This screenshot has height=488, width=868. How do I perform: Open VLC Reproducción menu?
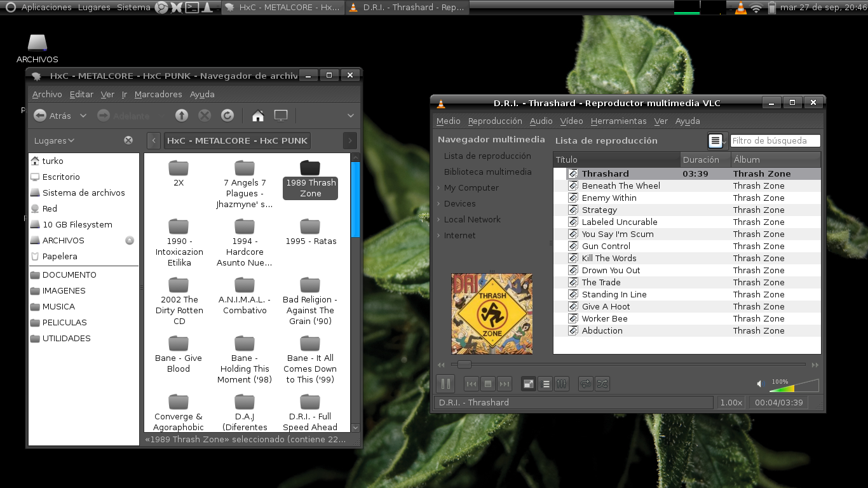(x=495, y=121)
